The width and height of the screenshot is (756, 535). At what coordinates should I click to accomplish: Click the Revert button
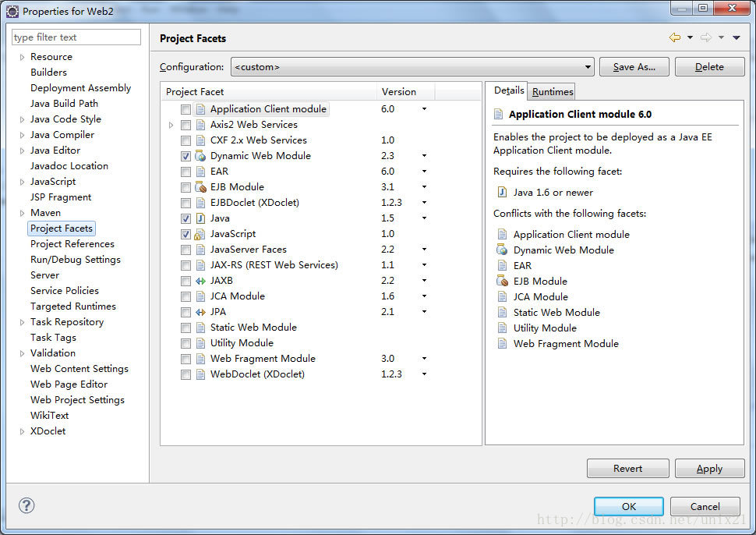pos(627,469)
